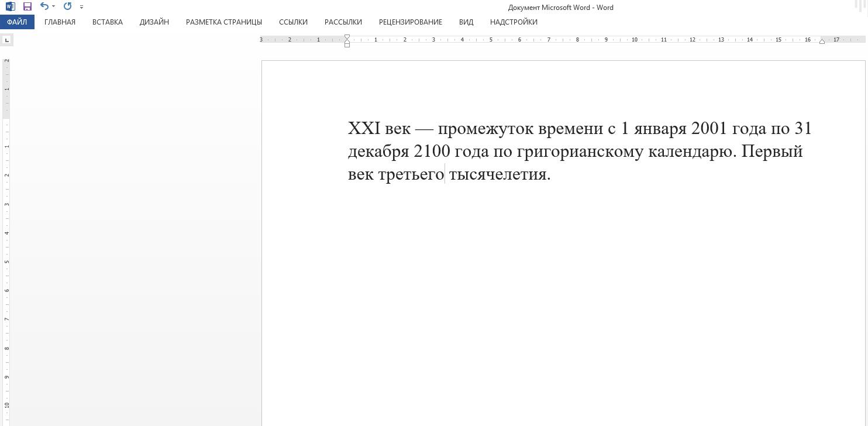Click the word "времени" in the first line
The image size is (868, 426).
point(570,129)
